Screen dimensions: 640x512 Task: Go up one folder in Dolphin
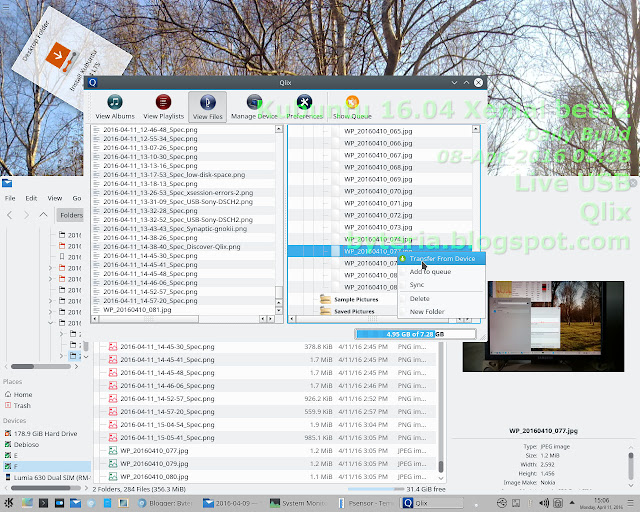[x=43, y=215]
